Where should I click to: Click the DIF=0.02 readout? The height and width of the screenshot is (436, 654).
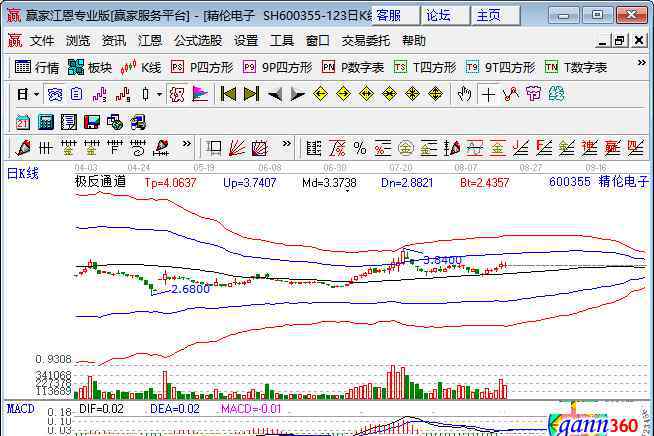[x=101, y=409]
